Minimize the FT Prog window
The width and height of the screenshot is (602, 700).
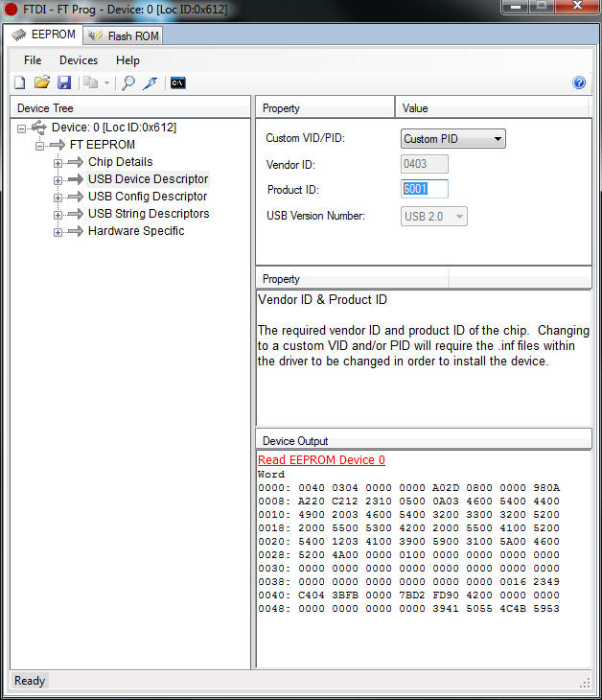point(516,7)
